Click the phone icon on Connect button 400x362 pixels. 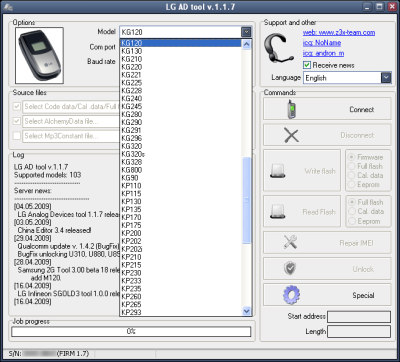292,109
